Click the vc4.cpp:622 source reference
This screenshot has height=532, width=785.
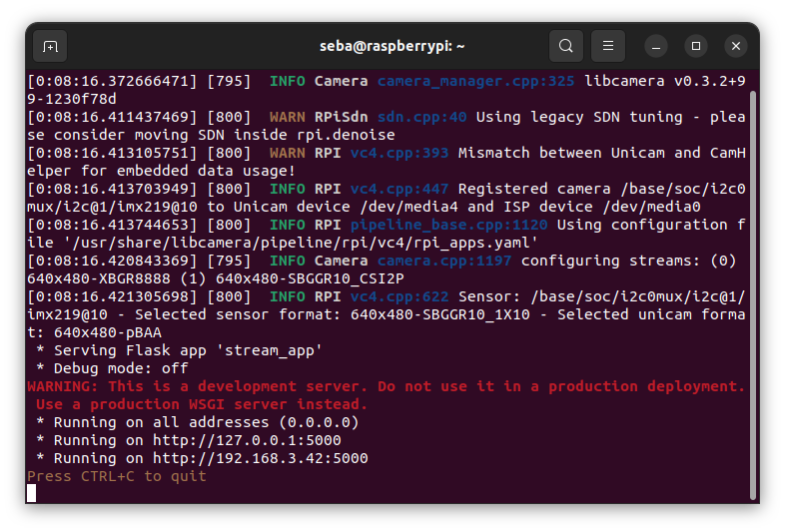tap(399, 297)
